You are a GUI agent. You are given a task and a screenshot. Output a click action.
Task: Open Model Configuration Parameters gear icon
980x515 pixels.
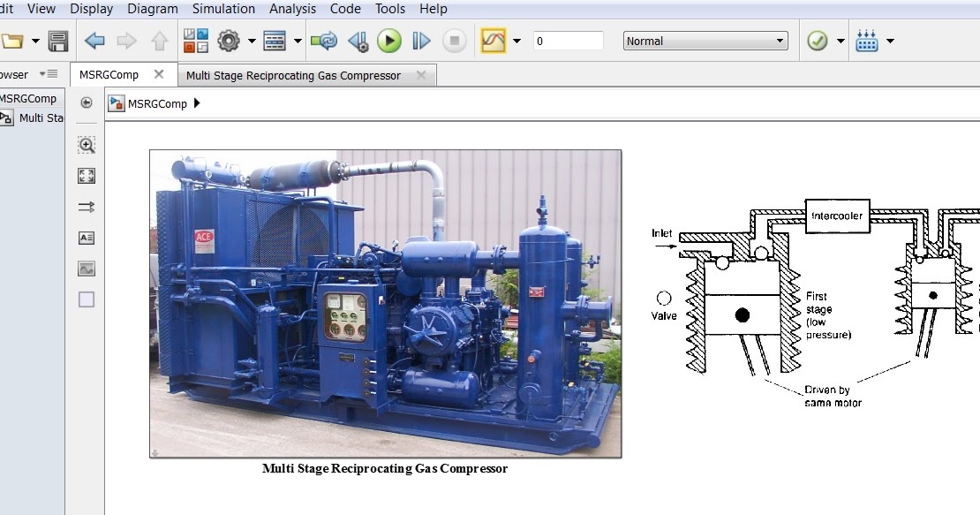tap(228, 40)
